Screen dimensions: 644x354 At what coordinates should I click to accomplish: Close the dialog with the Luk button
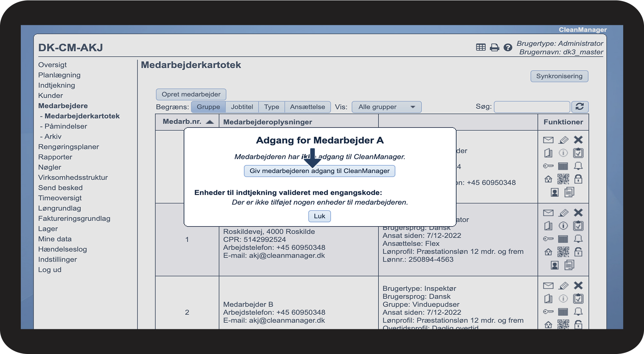point(320,216)
